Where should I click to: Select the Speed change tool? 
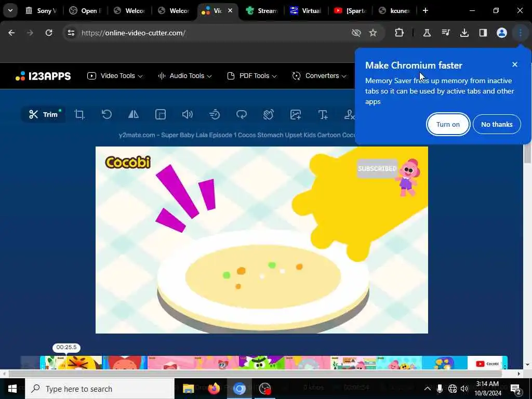click(x=215, y=114)
